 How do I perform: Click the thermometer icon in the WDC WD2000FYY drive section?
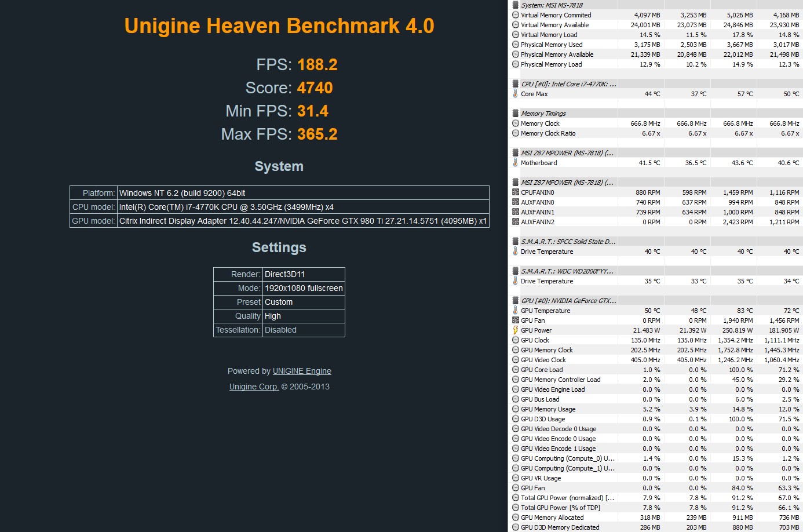coord(515,280)
